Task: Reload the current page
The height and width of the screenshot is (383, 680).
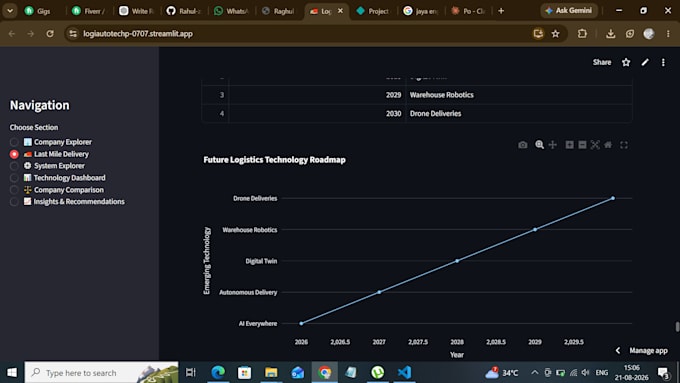Action: [50, 34]
